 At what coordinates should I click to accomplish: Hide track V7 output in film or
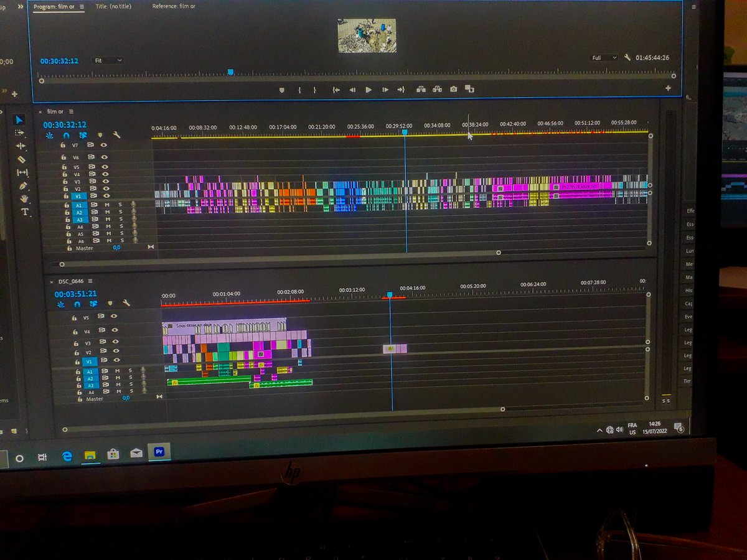point(104,145)
